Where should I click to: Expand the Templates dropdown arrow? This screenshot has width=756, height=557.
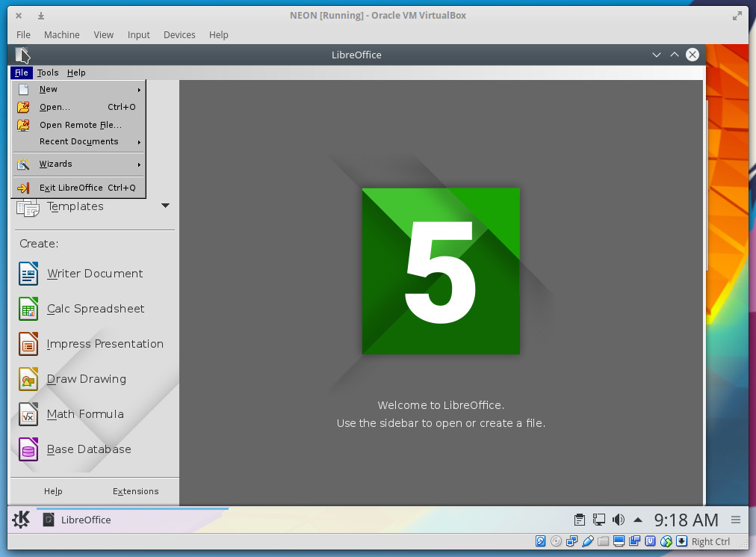pos(165,206)
